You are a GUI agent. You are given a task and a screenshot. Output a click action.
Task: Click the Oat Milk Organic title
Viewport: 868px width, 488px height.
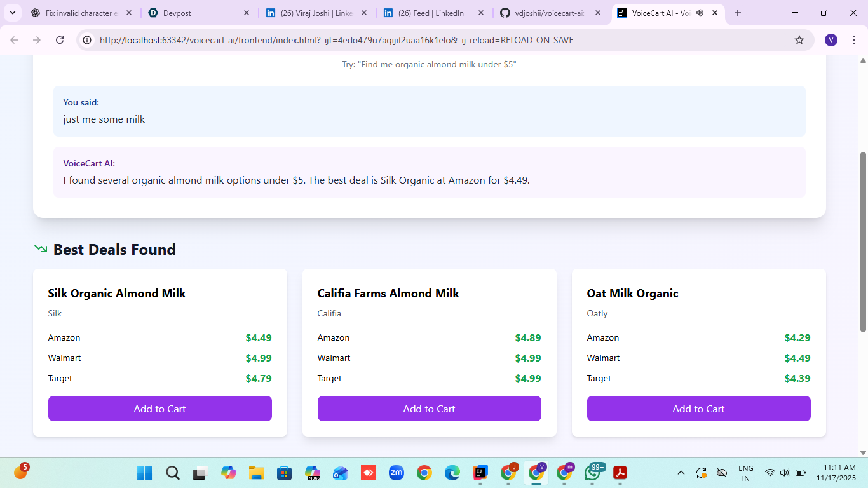click(632, 294)
